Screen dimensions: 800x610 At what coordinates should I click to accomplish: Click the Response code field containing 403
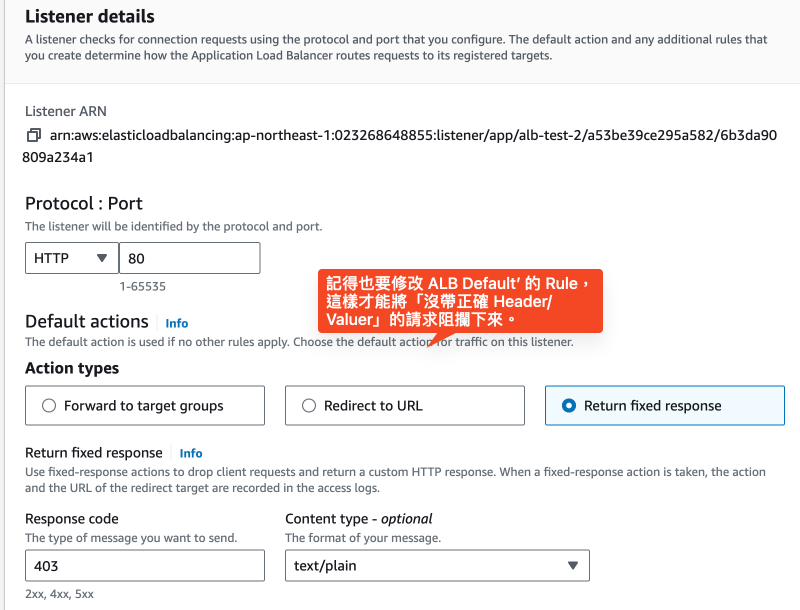(145, 566)
